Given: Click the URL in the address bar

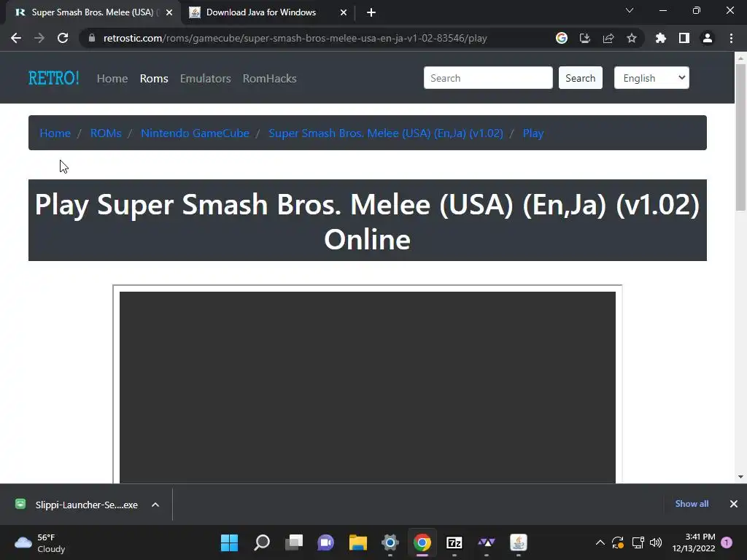Looking at the screenshot, I should (x=295, y=38).
